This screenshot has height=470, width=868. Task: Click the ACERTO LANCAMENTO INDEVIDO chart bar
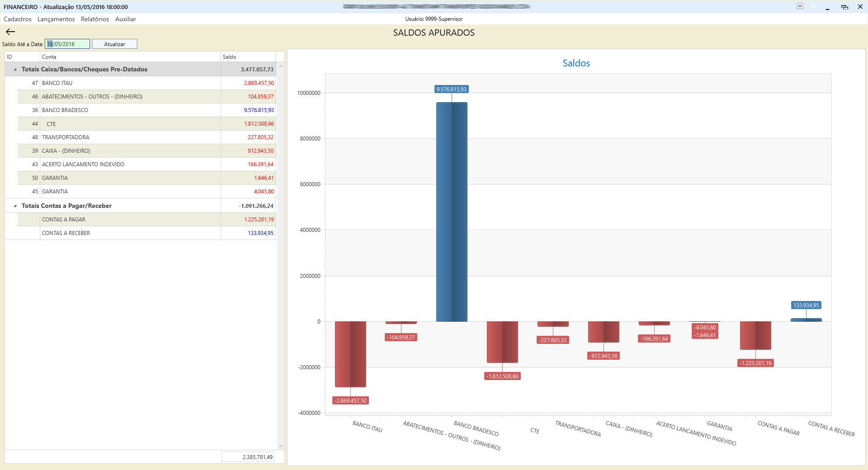pos(654,324)
